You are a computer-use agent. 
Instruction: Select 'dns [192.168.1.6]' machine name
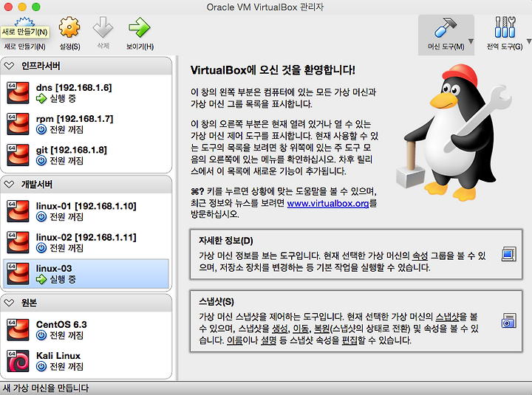[x=74, y=87]
